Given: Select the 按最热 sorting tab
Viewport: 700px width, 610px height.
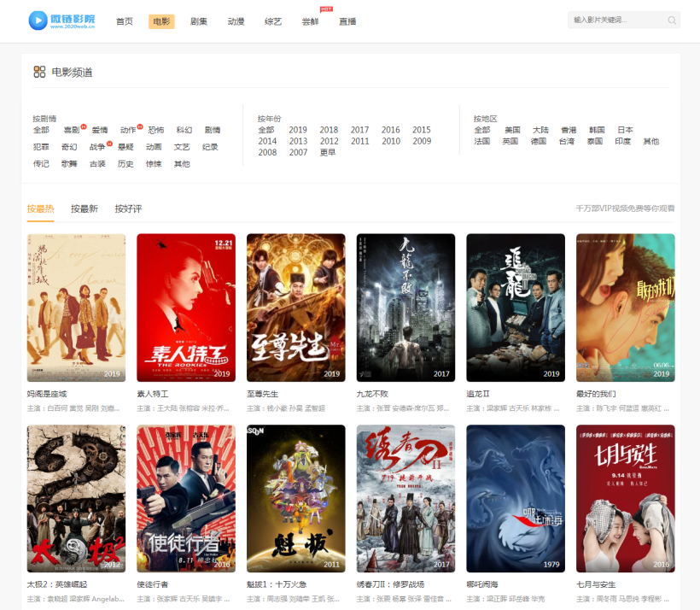Looking at the screenshot, I should (40, 208).
